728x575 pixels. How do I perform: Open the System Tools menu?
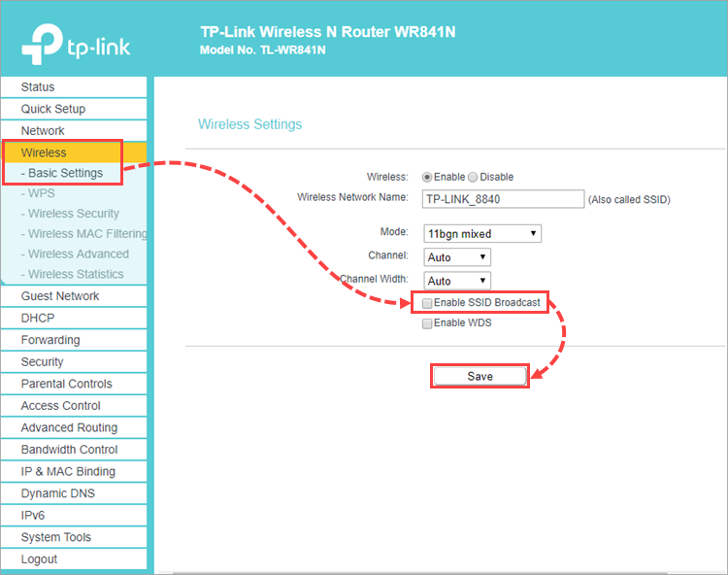tap(74, 537)
